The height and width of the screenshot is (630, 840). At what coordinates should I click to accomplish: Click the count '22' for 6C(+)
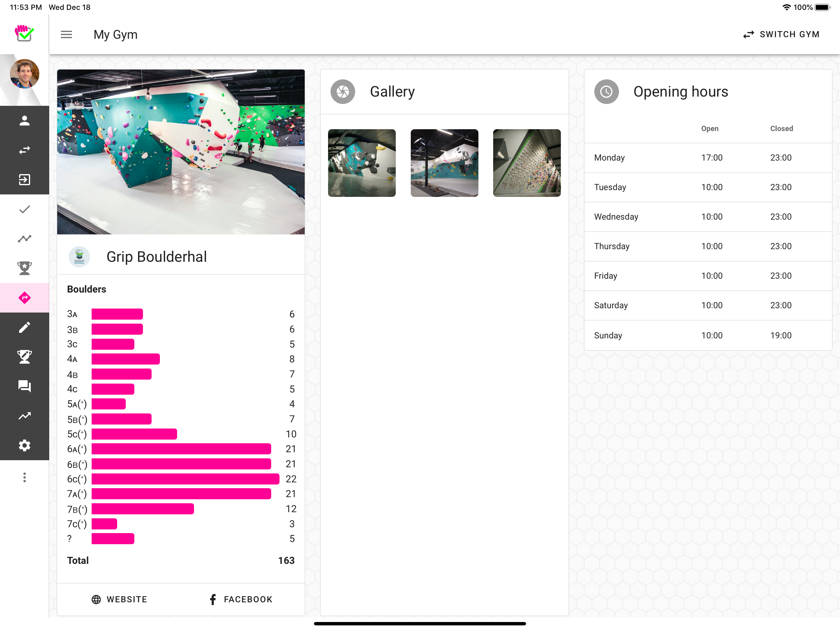pos(291,479)
